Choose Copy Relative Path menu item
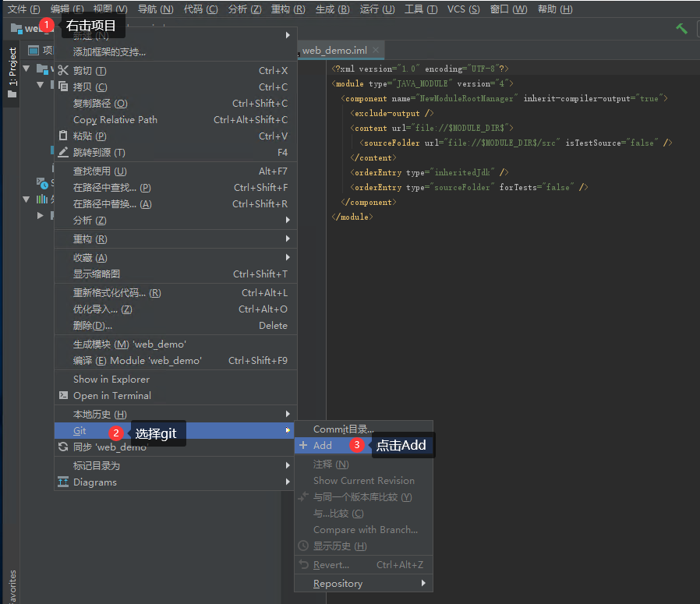Viewport: 700px width, 604px height. 175,120
